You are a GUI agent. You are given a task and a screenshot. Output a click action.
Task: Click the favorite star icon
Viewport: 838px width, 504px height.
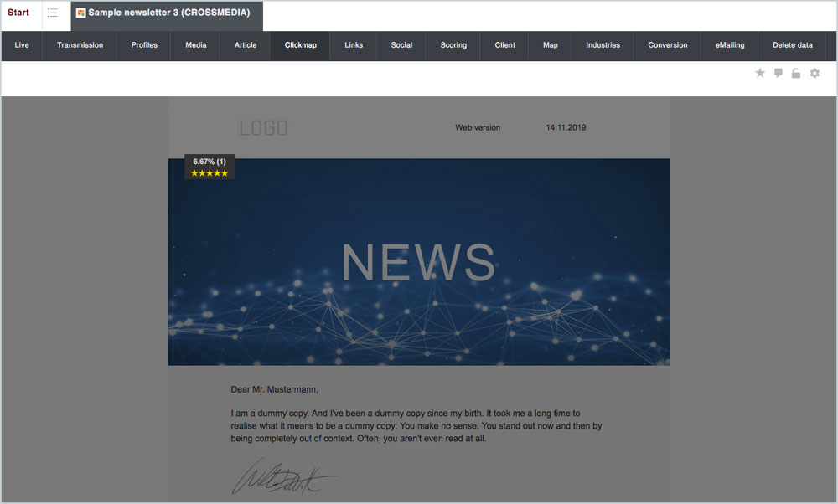click(760, 74)
